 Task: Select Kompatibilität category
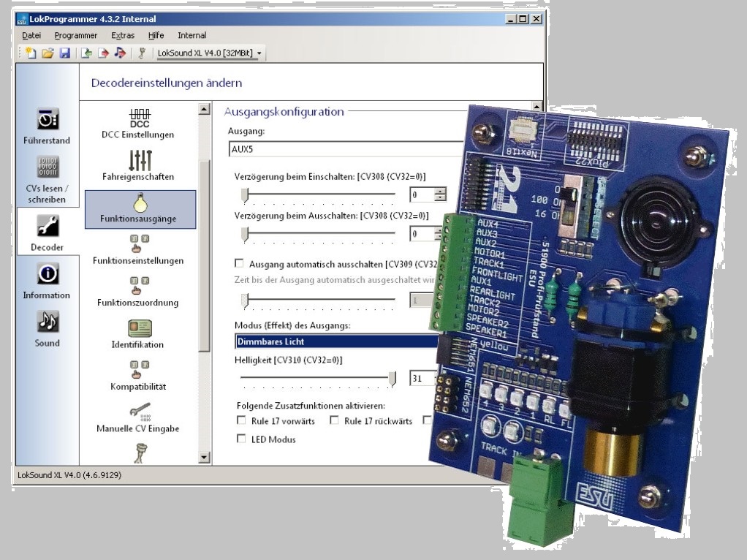138,376
